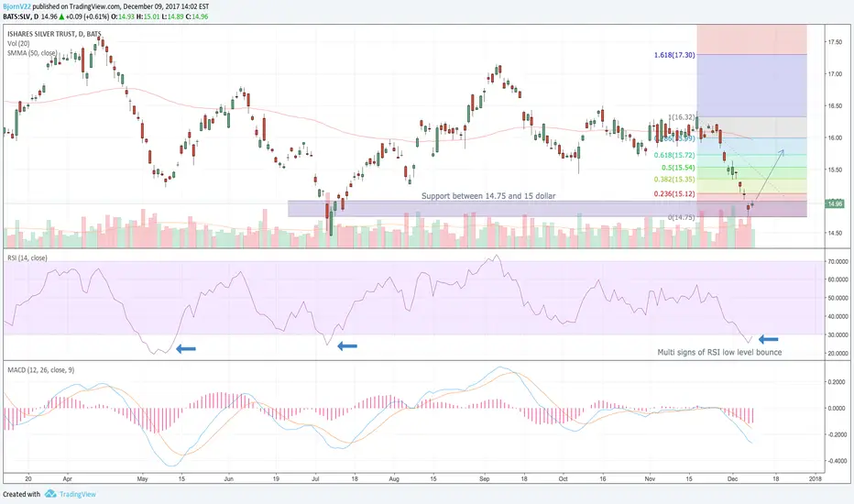Image resolution: width=854 pixels, height=504 pixels.
Task: Click the 15.50 price axis label
Action: 835,170
